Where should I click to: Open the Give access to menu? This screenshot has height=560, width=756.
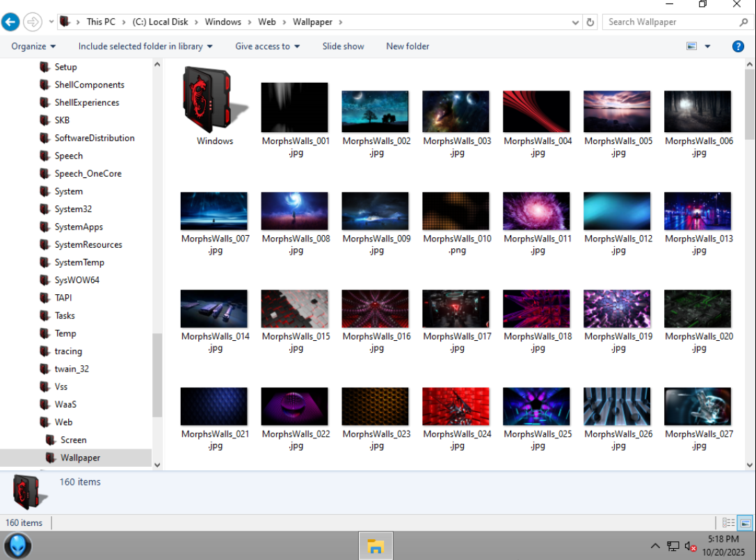268,47
